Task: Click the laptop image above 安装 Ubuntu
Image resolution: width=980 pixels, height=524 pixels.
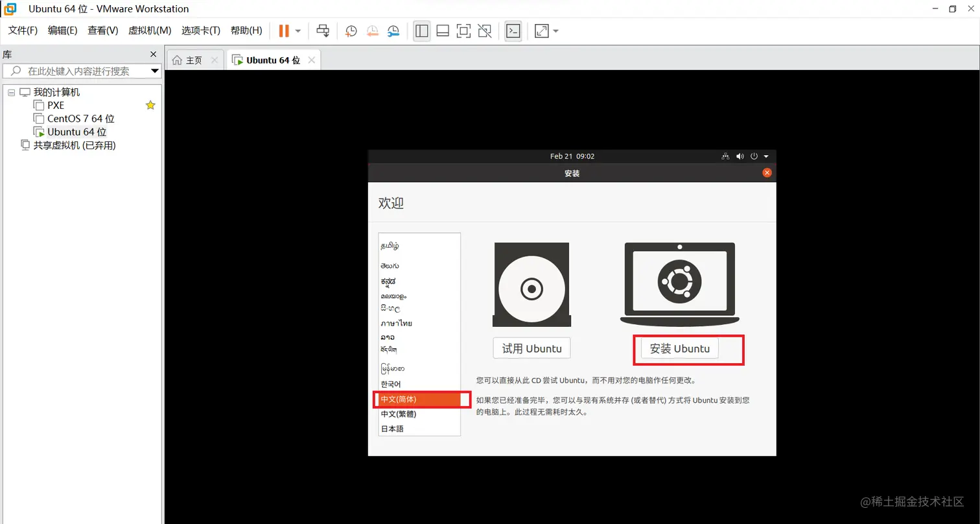Action: 679,284
